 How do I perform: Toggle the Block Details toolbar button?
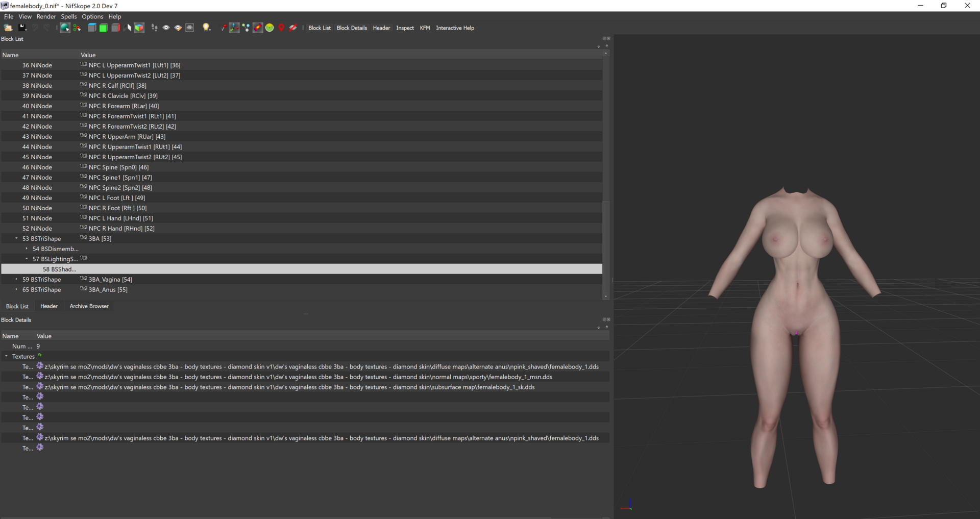352,28
